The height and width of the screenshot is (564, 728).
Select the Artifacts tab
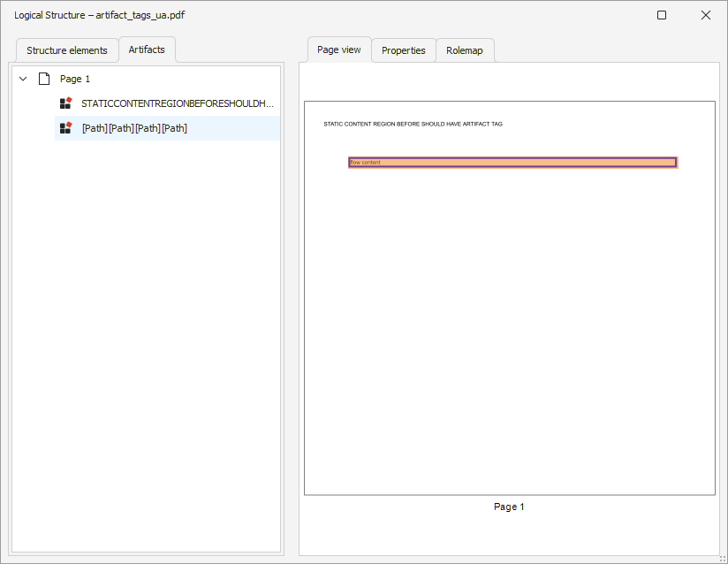(147, 50)
